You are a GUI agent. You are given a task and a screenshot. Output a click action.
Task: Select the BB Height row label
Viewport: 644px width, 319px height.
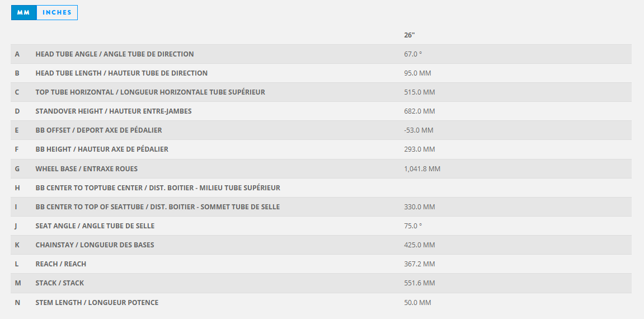coord(102,149)
